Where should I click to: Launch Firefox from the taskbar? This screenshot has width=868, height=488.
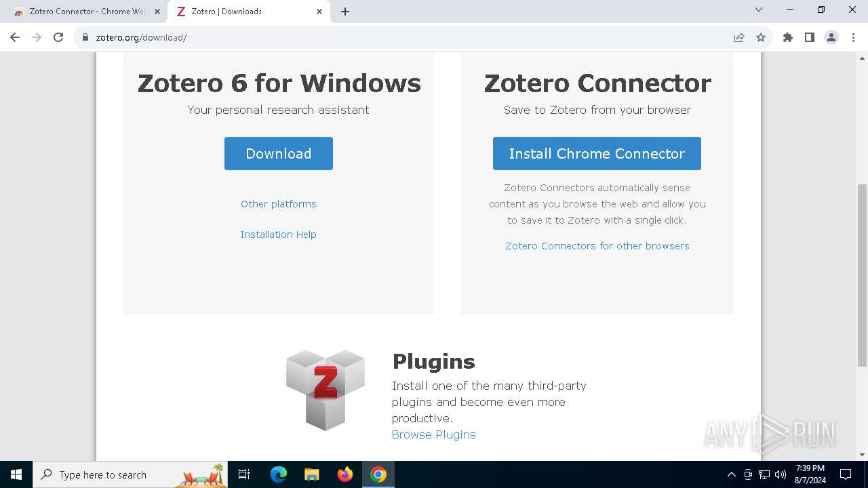(345, 474)
